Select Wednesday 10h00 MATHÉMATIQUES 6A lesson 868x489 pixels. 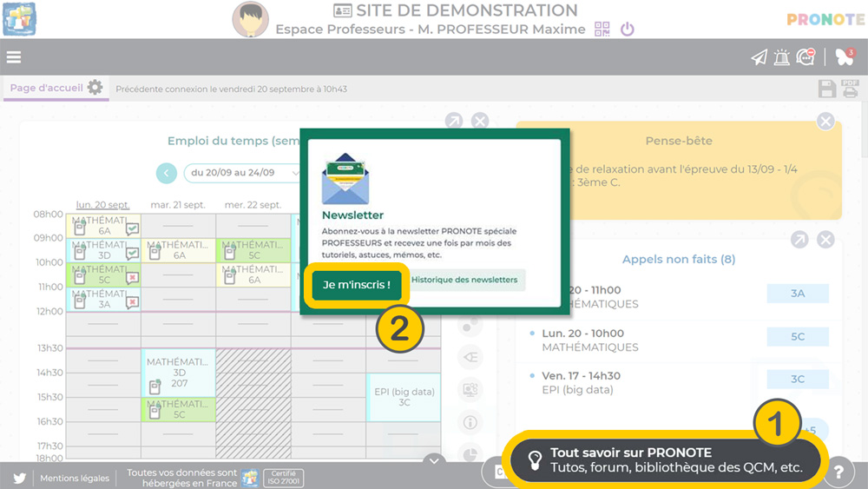coord(253,274)
